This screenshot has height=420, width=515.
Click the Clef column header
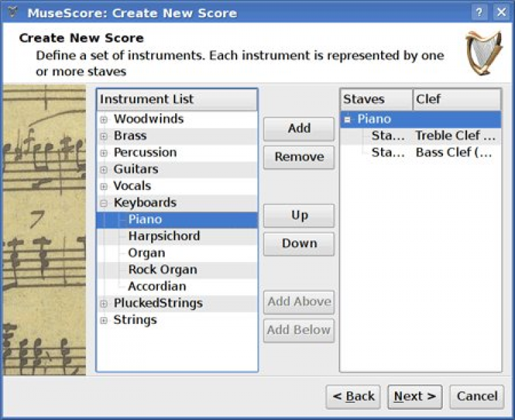pyautogui.click(x=457, y=100)
